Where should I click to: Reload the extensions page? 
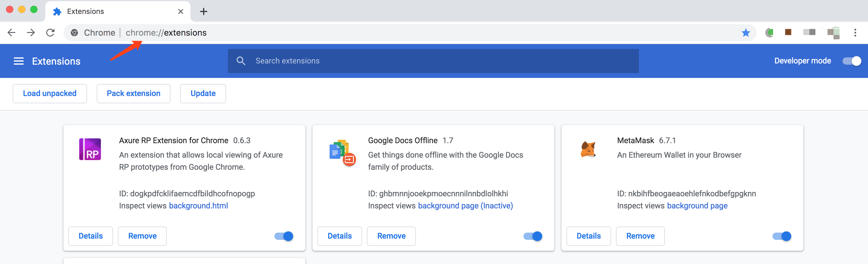pos(50,33)
